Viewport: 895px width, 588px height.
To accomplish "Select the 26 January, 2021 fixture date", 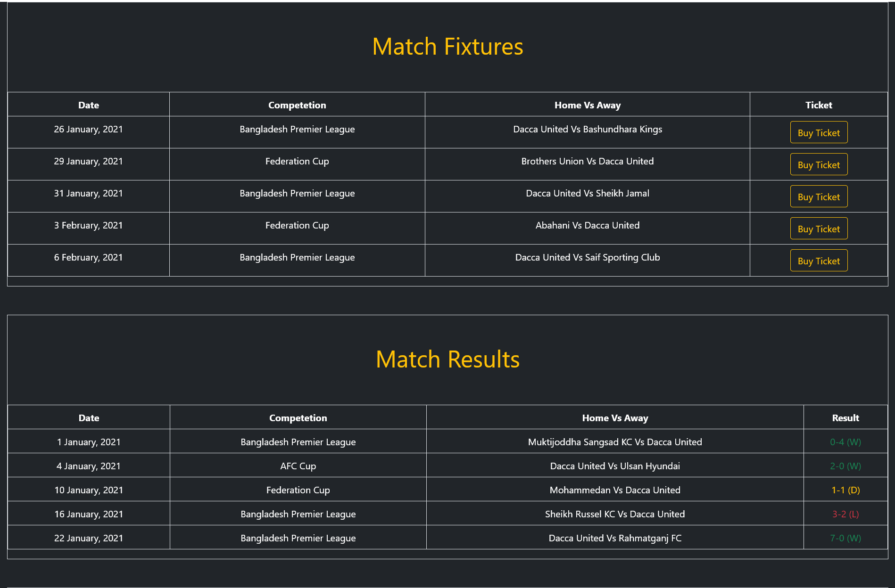I will [x=88, y=129].
